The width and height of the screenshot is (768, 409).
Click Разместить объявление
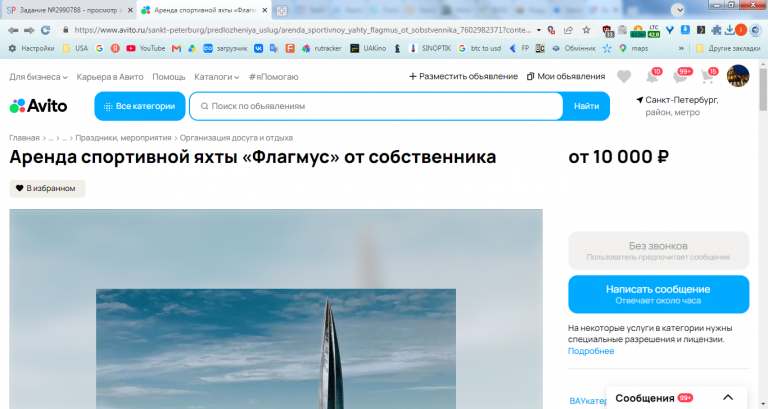pos(463,76)
